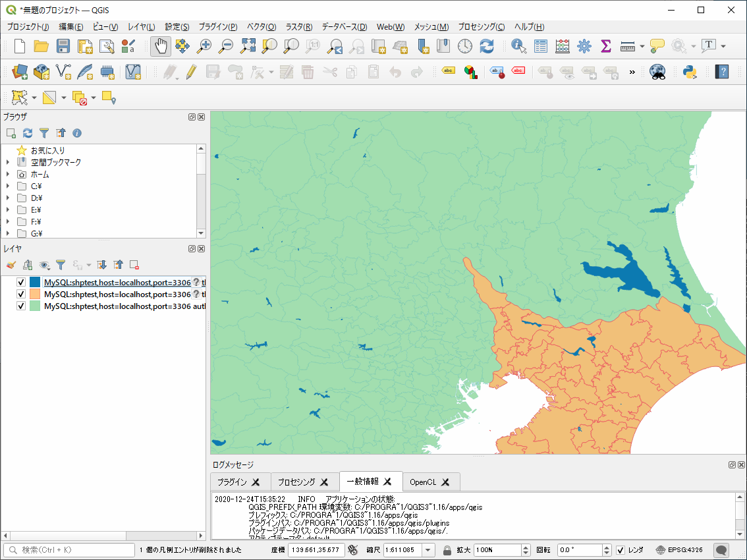The image size is (747, 560).
Task: Show the statistical summary sigma icon
Action: pyautogui.click(x=606, y=46)
